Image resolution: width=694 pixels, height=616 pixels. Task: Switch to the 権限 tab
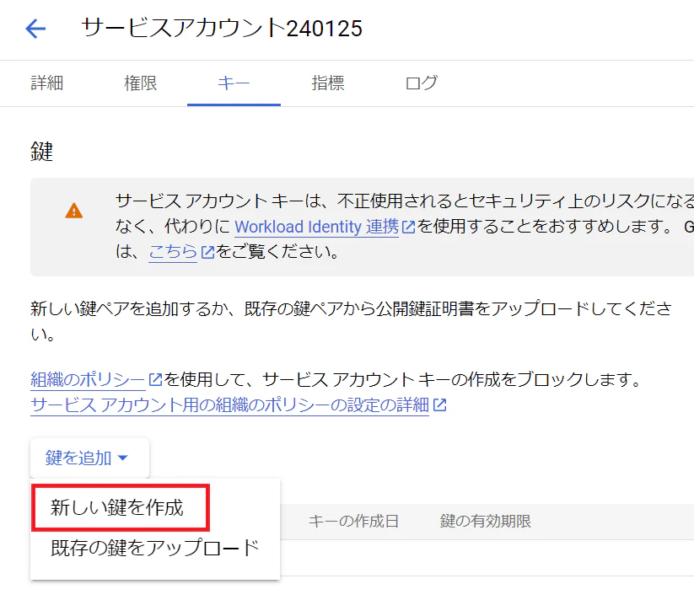(140, 83)
